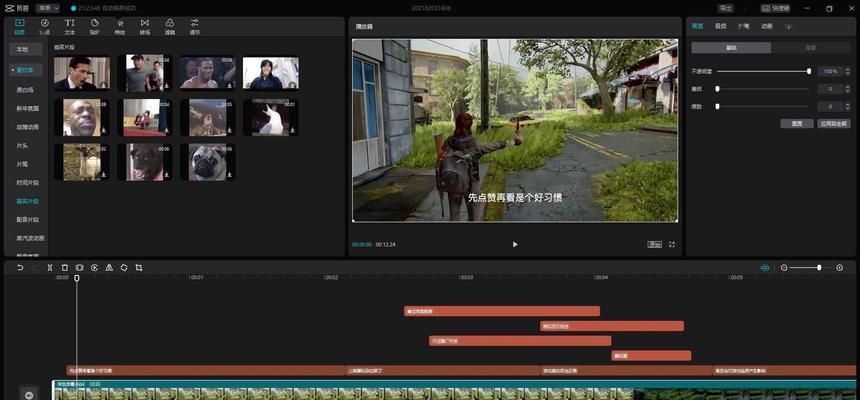
Task: Switch to the Speed (变速) tab
Action: (743, 26)
